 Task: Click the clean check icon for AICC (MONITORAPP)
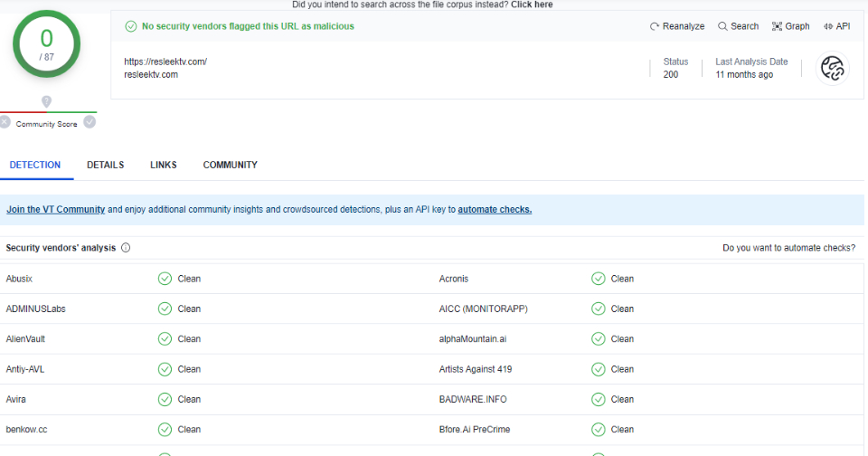point(599,309)
